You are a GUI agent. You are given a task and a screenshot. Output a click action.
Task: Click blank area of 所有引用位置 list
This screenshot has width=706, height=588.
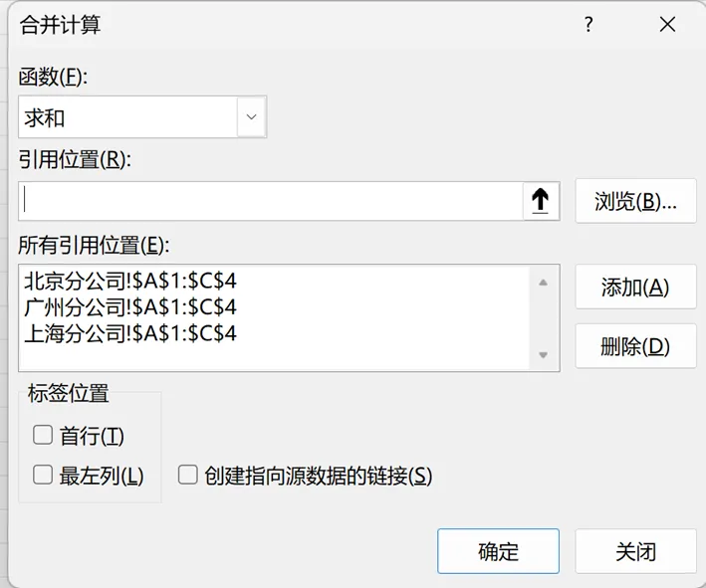coord(398,354)
